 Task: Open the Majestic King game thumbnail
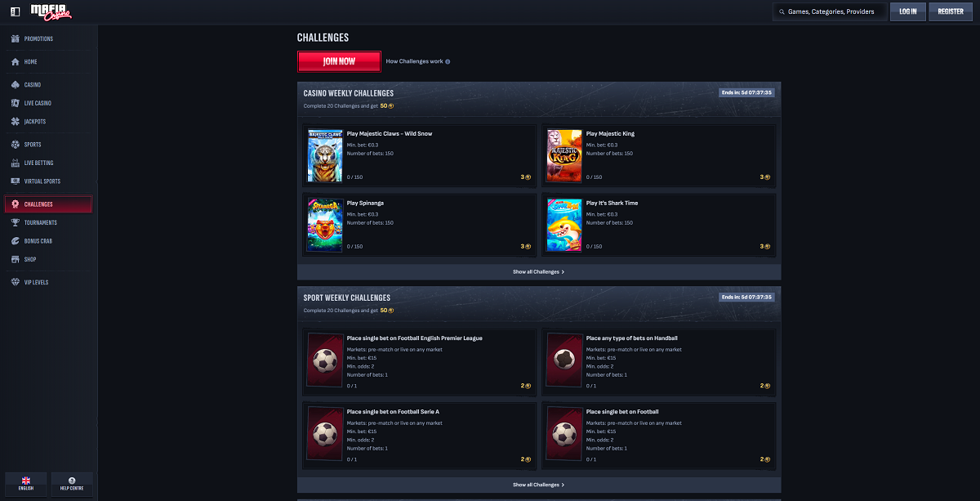click(x=564, y=155)
